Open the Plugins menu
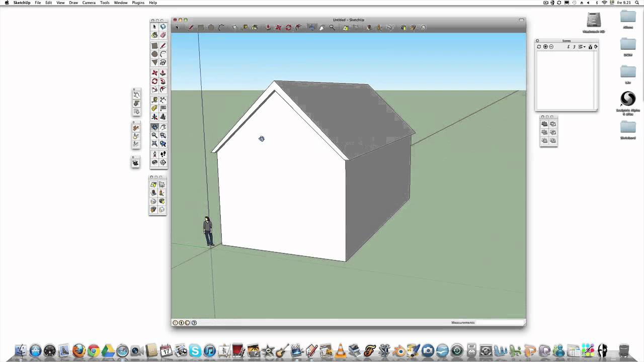Viewport: 644px width, 362px height. pyautogui.click(x=138, y=3)
